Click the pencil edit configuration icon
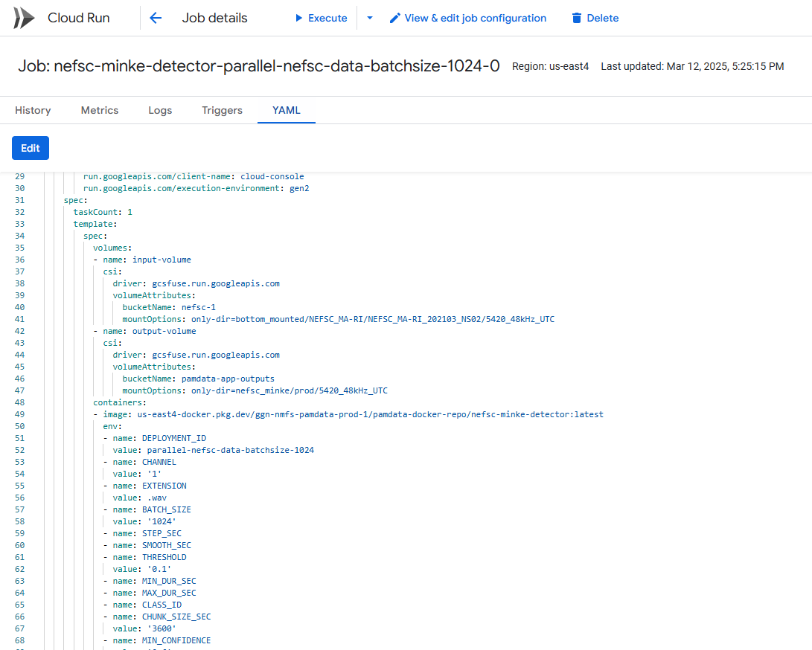 tap(395, 18)
